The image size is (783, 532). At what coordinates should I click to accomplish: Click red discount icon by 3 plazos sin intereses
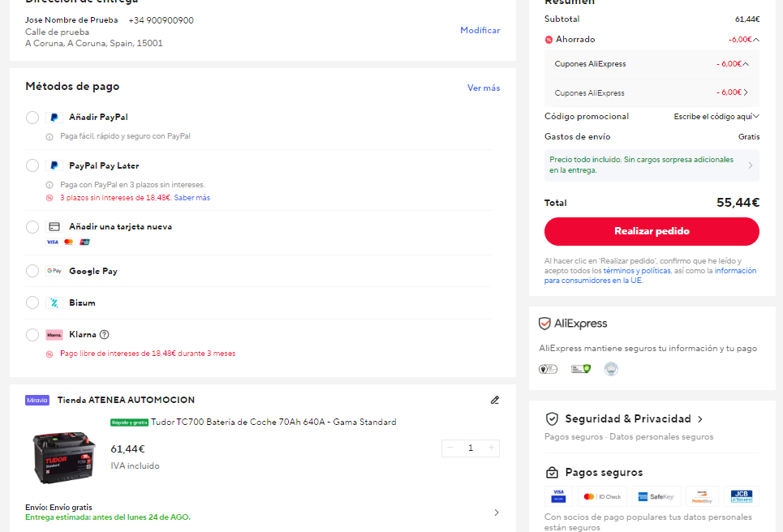49,198
